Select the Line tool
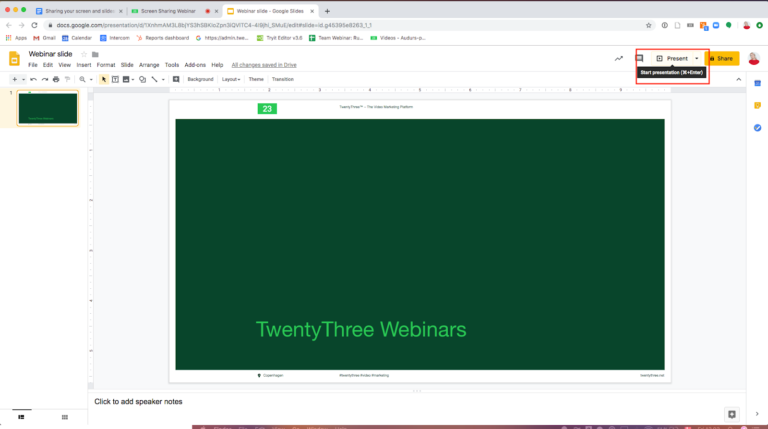The image size is (768, 429). tap(154, 79)
